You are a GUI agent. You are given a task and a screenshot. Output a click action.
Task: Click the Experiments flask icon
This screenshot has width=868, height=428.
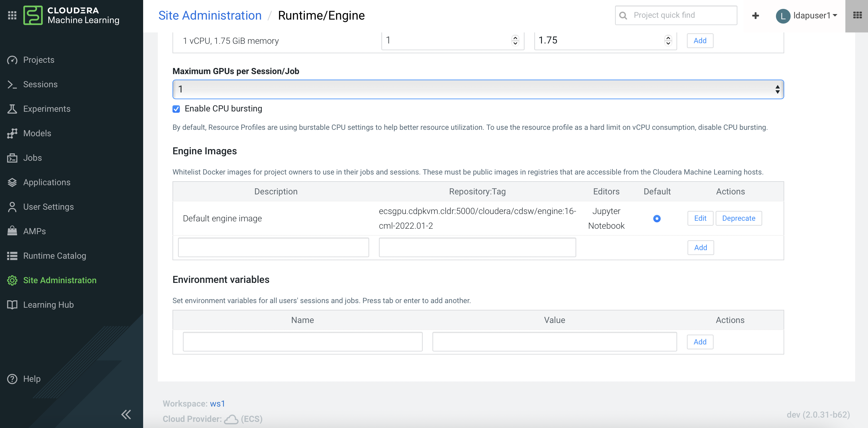(x=12, y=109)
